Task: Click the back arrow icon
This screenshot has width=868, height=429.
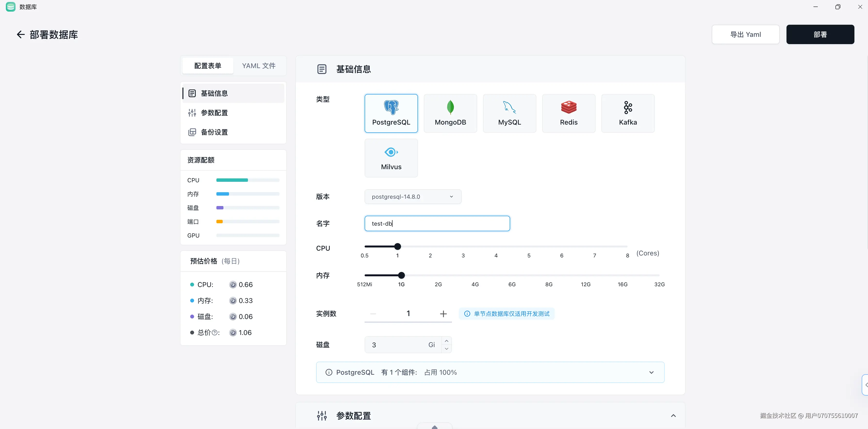Action: [21, 34]
